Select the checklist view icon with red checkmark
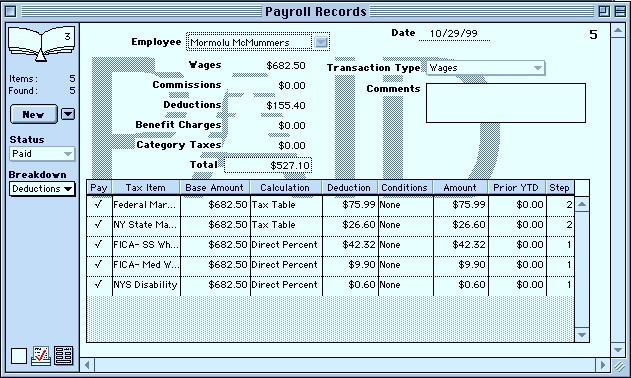 point(41,356)
